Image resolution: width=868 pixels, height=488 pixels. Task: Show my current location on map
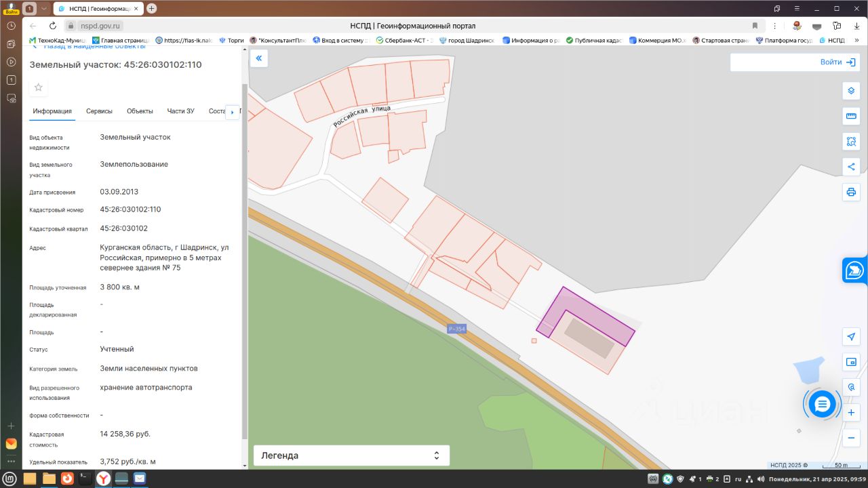tap(851, 337)
